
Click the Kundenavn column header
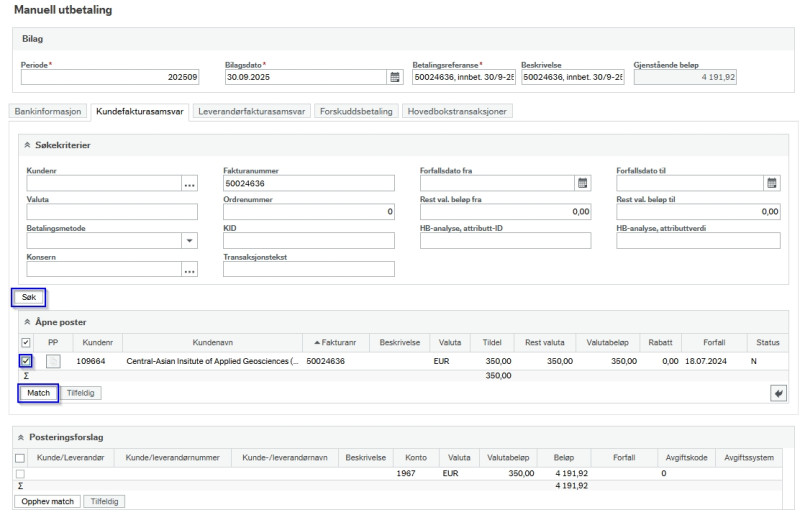(212, 342)
